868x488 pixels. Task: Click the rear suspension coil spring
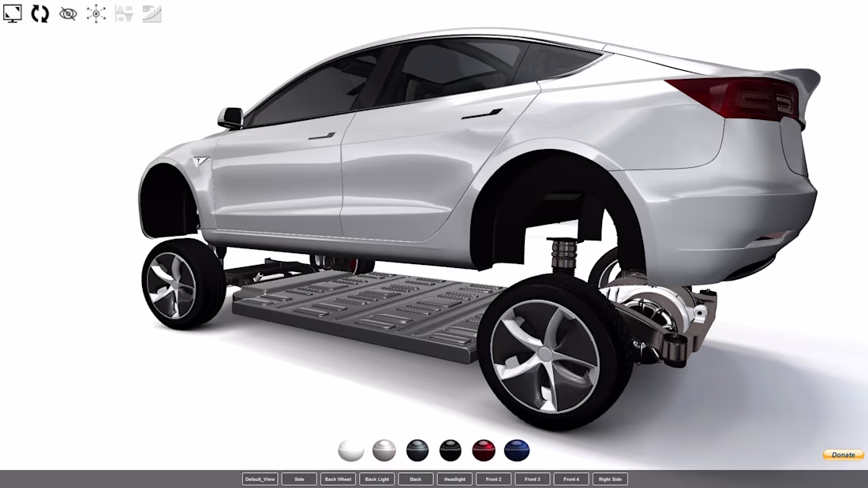click(565, 255)
